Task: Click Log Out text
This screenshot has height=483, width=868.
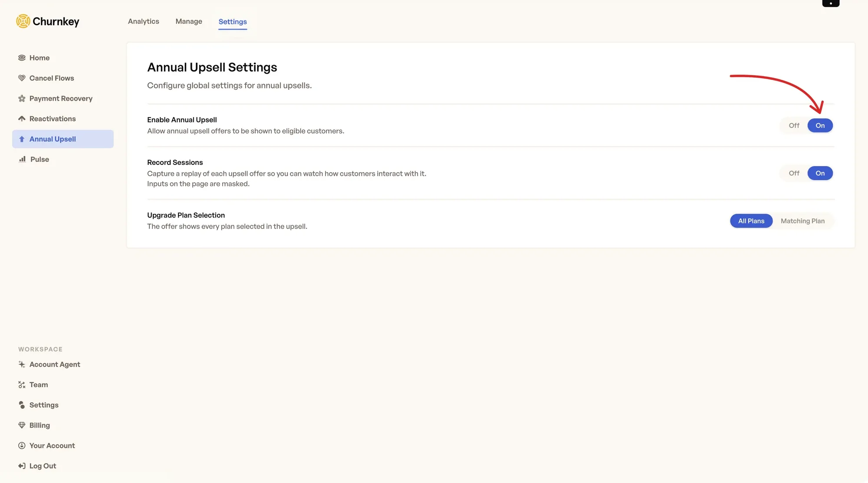Action: pos(43,466)
